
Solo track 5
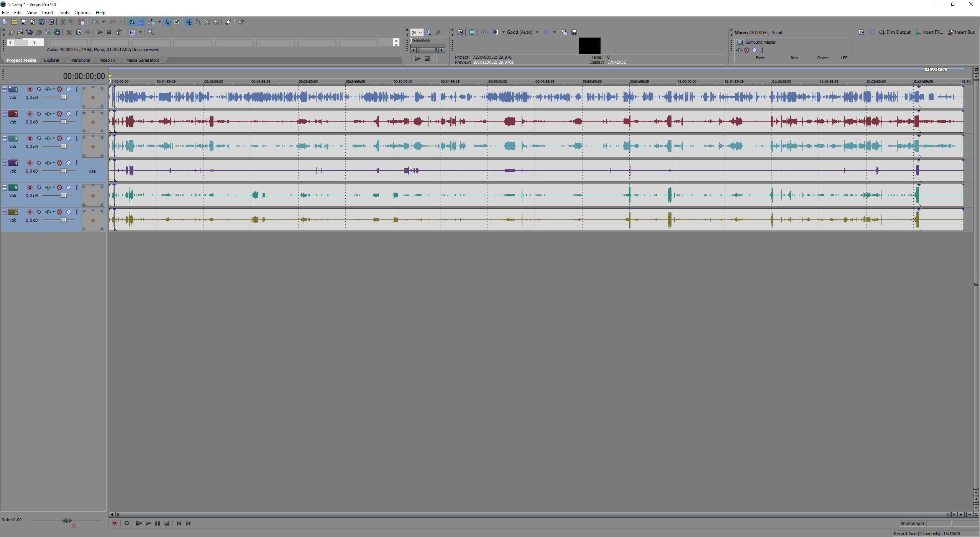coord(77,188)
